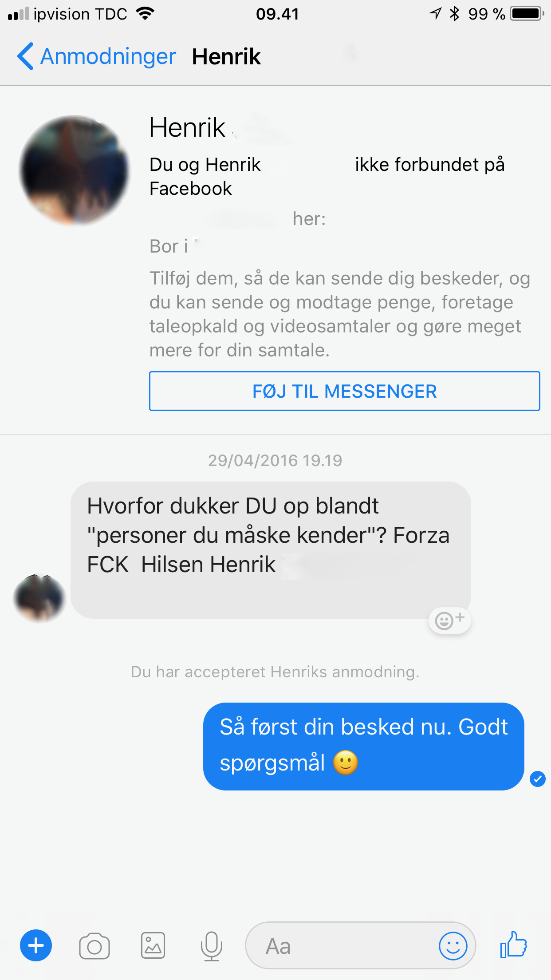Add a reaction to Henrik's message
This screenshot has height=980, width=551.
coord(449,620)
